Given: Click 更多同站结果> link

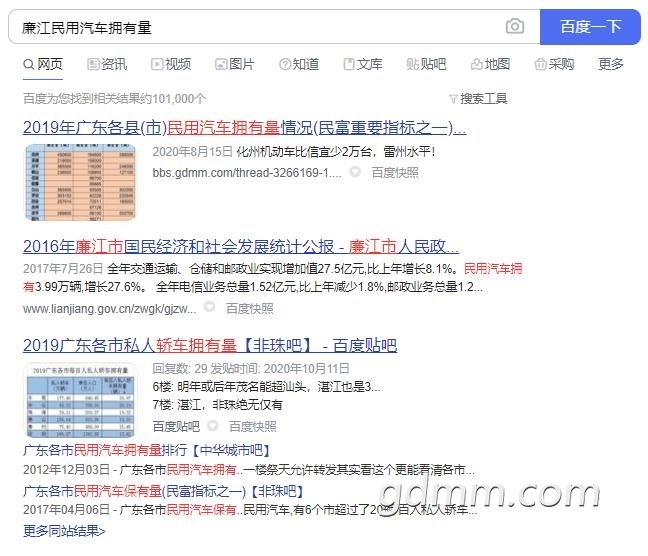Looking at the screenshot, I should click(64, 530).
